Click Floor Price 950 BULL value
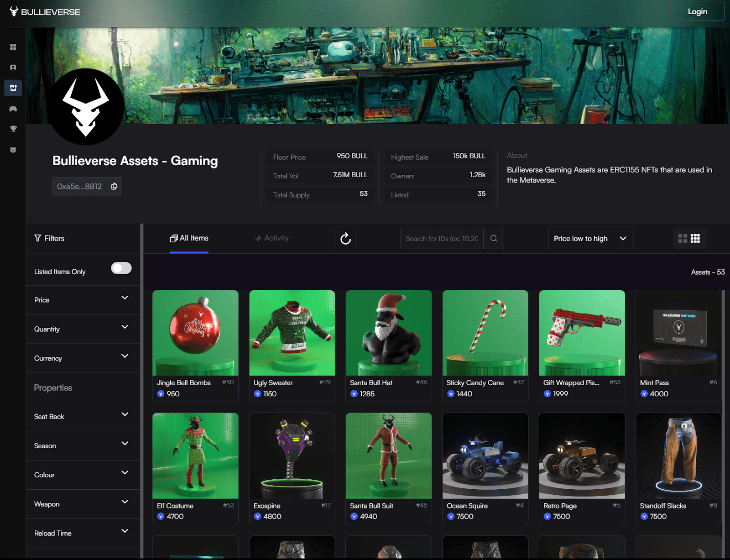The image size is (730, 560). click(x=352, y=156)
